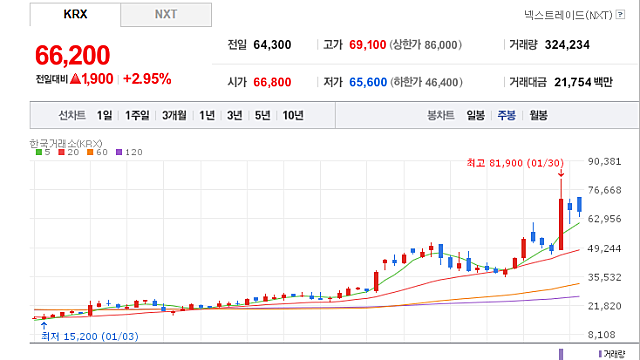Click the green 5-period moving average swatch
Image resolution: width=640 pixels, height=360 pixels.
pos(39,152)
